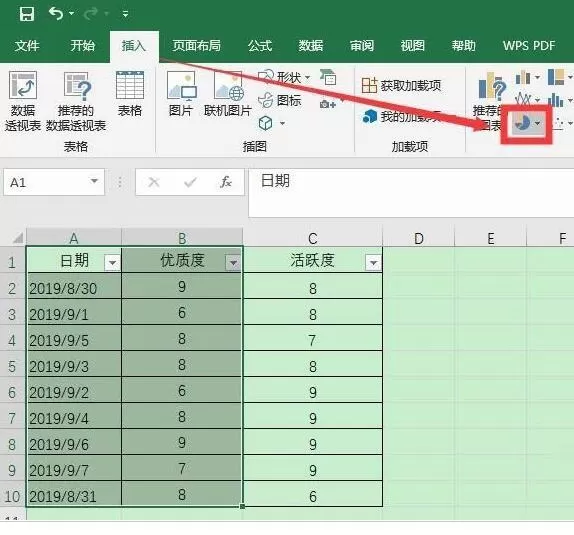Image resolution: width=574 pixels, height=535 pixels.
Task: Open the 帮助 tab
Action: point(463,46)
